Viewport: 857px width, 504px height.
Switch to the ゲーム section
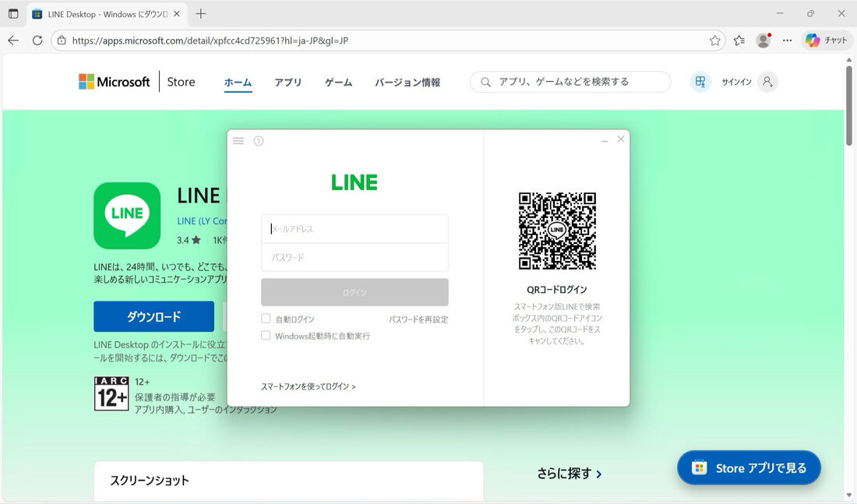pos(338,82)
